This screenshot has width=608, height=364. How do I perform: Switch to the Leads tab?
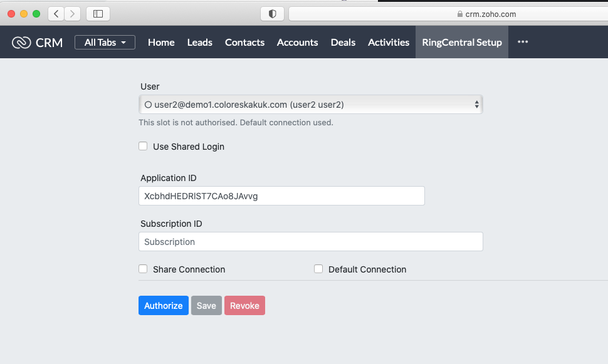[199, 43]
